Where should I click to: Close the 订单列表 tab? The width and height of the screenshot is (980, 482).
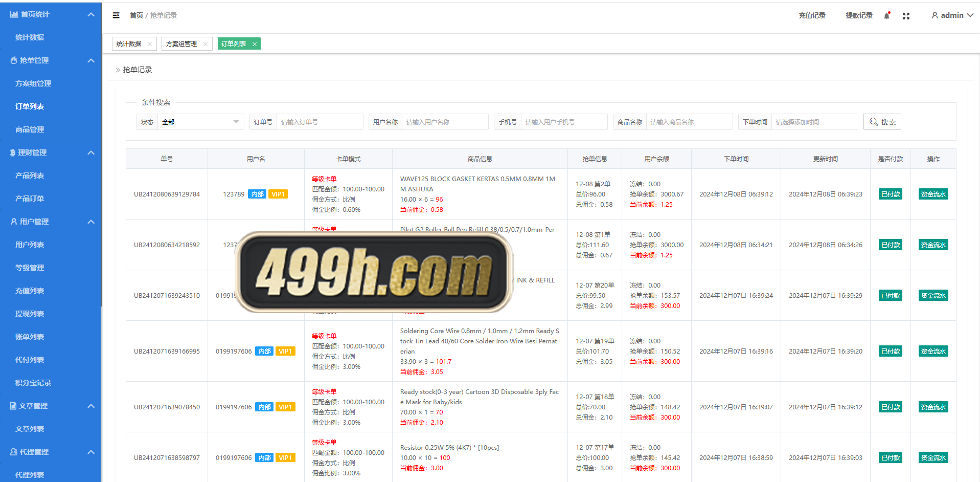tap(255, 44)
